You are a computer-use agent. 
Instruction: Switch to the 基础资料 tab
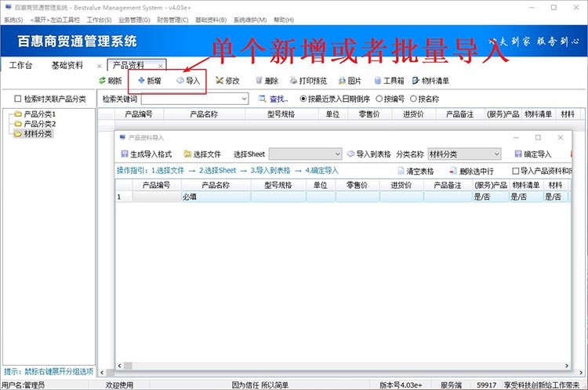[67, 65]
